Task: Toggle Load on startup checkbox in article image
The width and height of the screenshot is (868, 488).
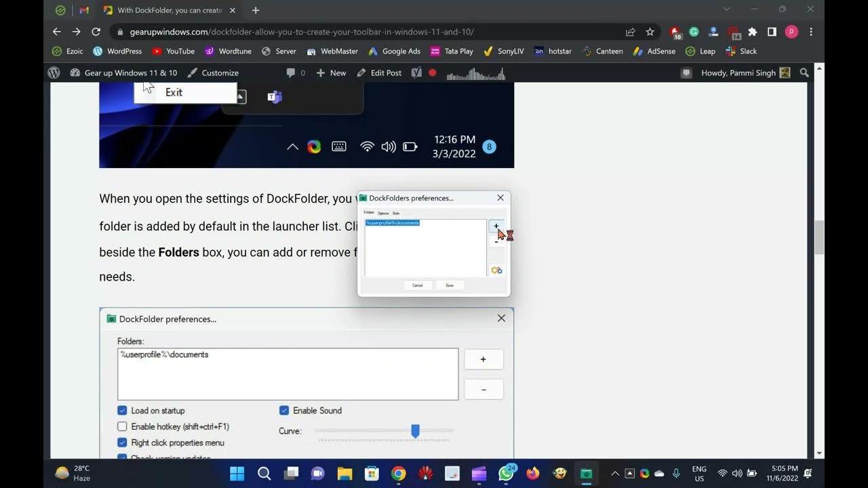Action: 122,411
